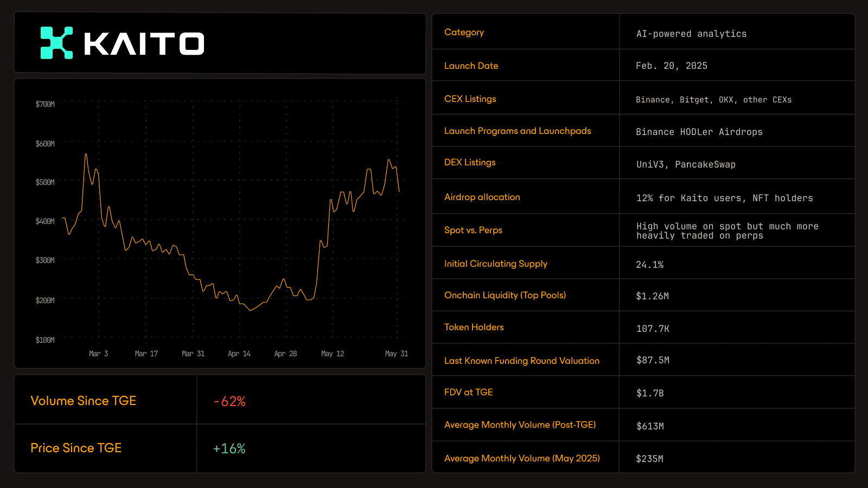
Task: Click the Spot vs. Perps label
Action: 473,230
